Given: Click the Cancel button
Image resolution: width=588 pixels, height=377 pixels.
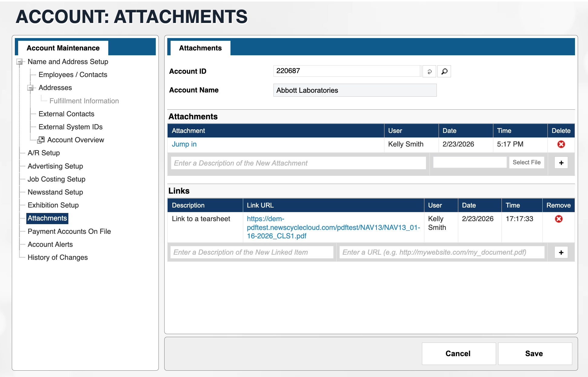Looking at the screenshot, I should (458, 353).
